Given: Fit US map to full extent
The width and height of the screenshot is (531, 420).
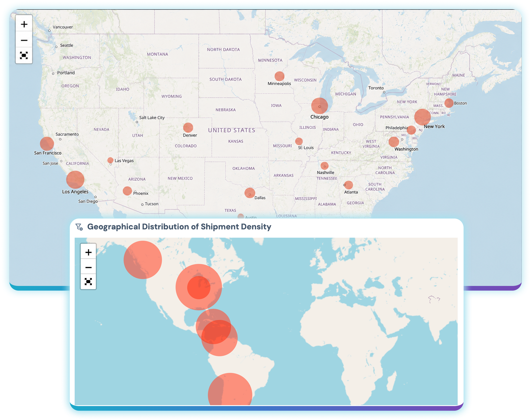Looking at the screenshot, I should tap(24, 55).
